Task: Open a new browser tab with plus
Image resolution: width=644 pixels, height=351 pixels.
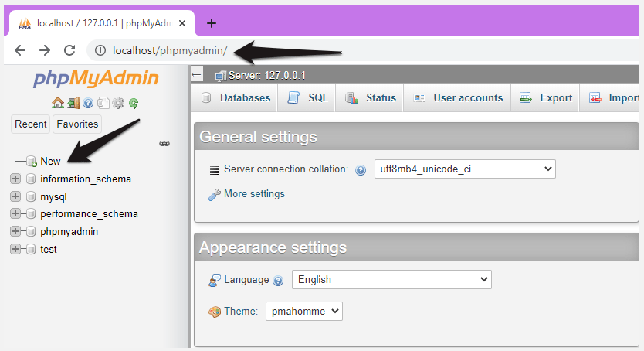Action: click(211, 23)
